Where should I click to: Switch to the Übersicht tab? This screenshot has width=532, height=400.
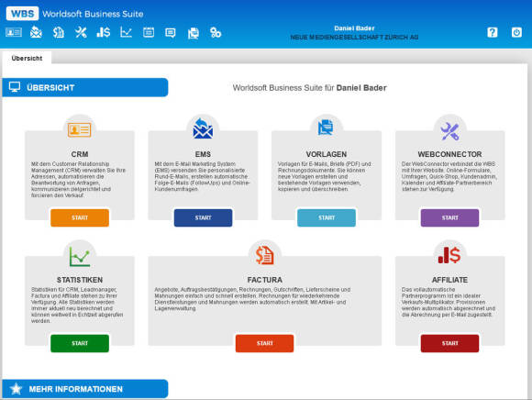(x=27, y=58)
